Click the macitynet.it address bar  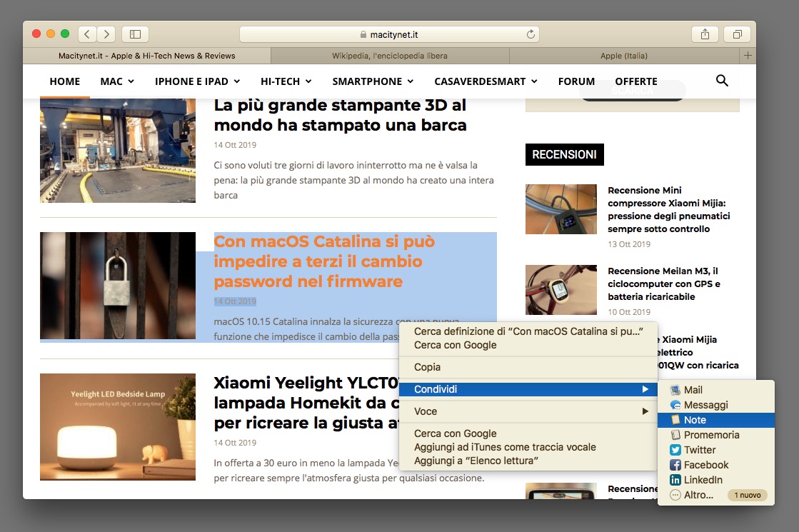389,34
